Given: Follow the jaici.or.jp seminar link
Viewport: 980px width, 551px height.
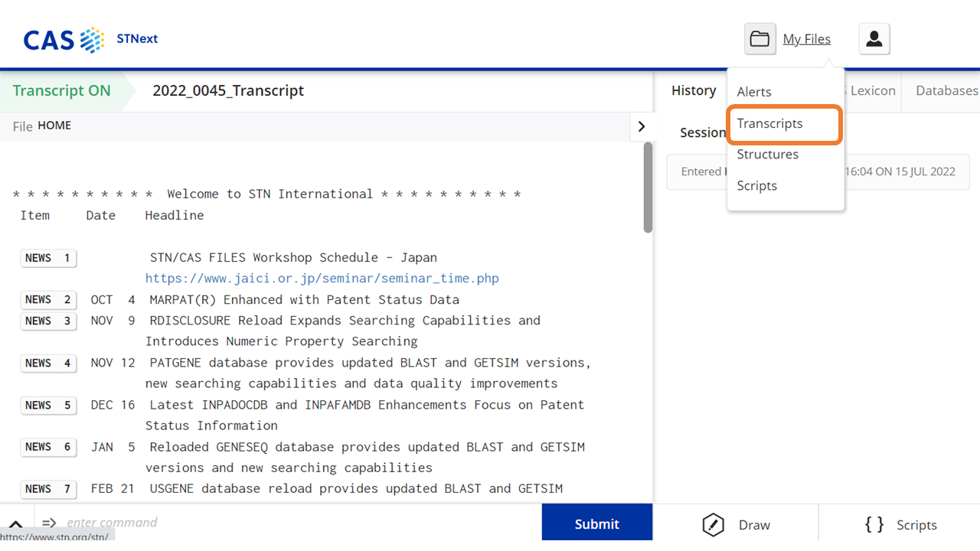Looking at the screenshot, I should 322,279.
